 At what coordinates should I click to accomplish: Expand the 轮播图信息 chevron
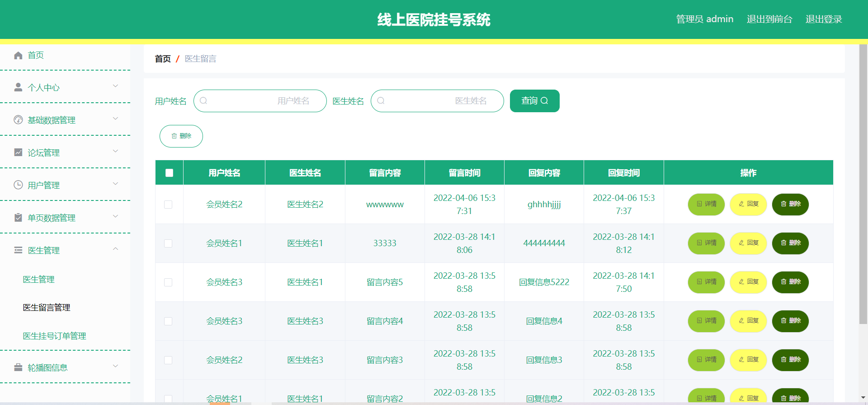click(x=115, y=366)
